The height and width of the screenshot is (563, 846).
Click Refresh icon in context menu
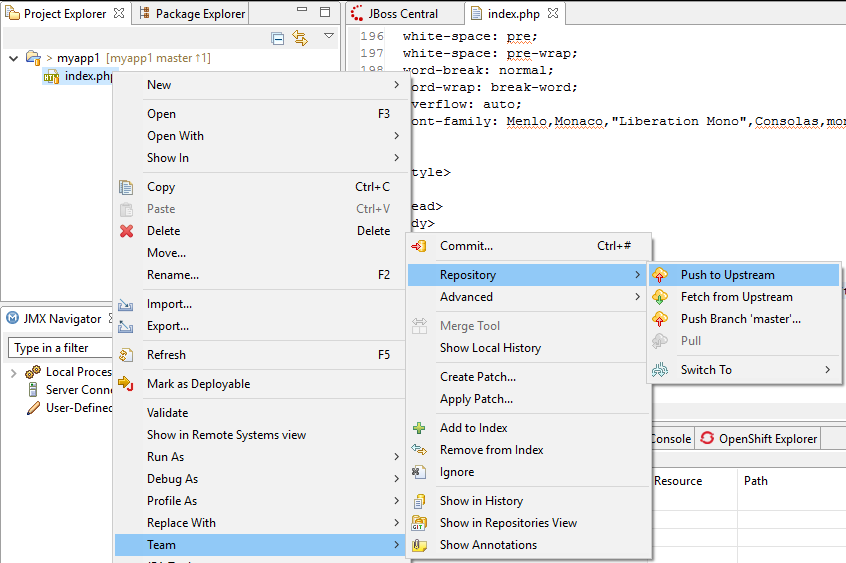(126, 355)
